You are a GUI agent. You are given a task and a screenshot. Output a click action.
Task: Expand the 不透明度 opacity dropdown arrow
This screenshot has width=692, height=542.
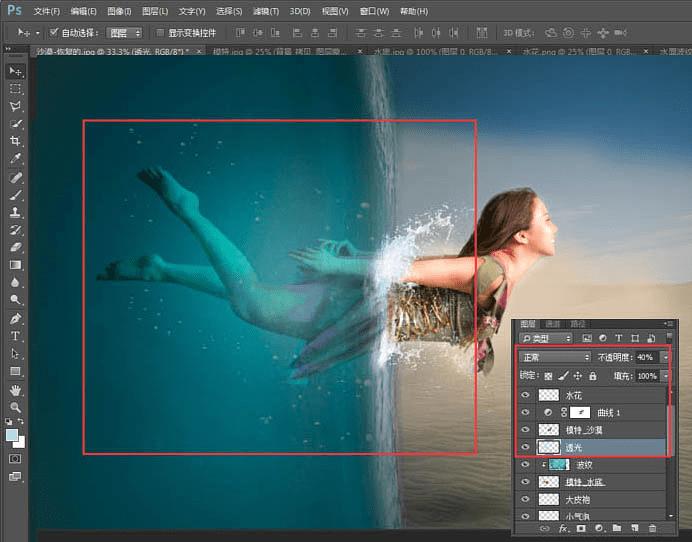pos(665,357)
